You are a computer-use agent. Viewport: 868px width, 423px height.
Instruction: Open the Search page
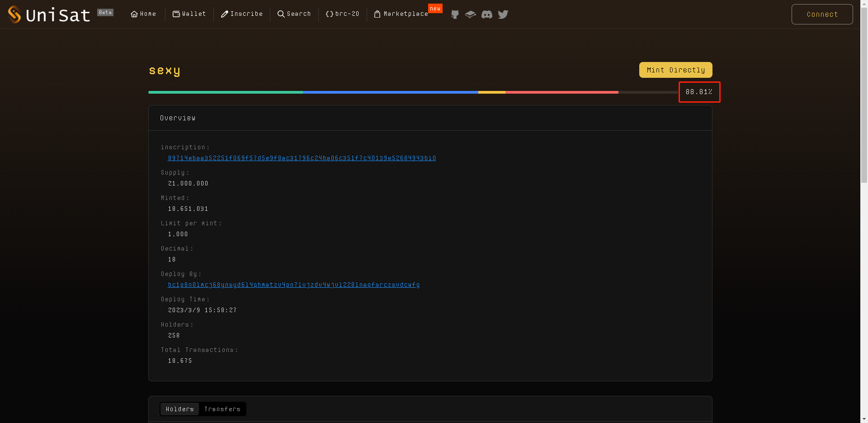[294, 14]
